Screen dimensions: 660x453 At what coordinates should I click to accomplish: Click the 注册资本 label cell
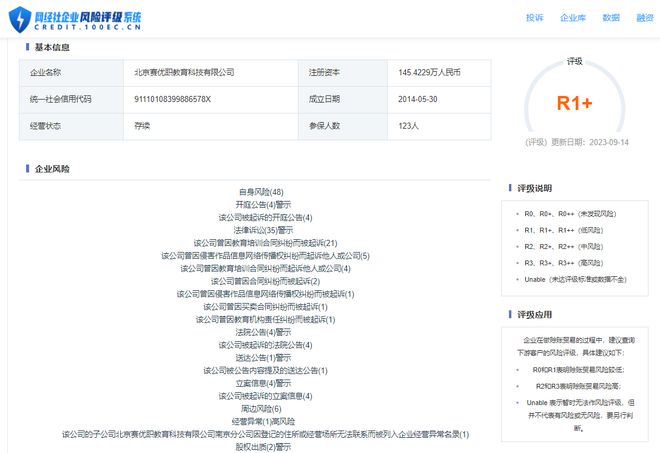[343, 73]
